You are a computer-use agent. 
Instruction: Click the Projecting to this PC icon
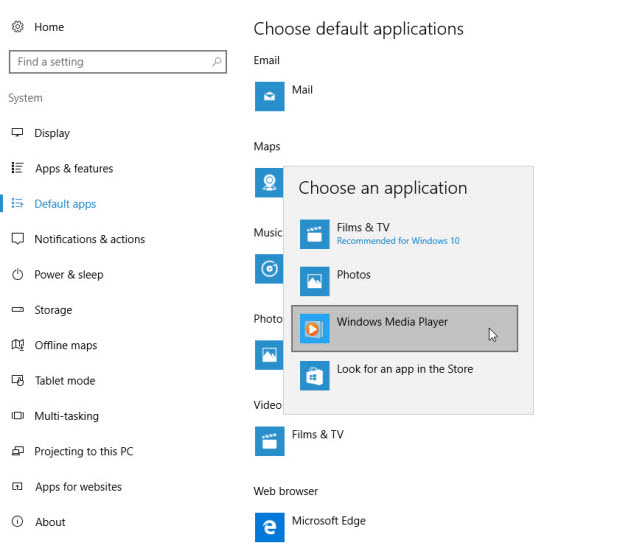click(x=18, y=451)
